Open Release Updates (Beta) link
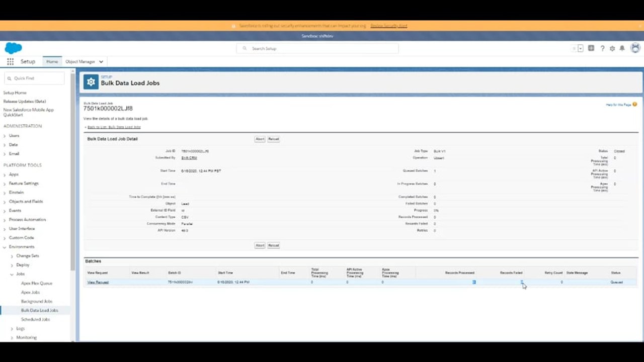Image resolution: width=644 pixels, height=362 pixels. click(x=25, y=102)
